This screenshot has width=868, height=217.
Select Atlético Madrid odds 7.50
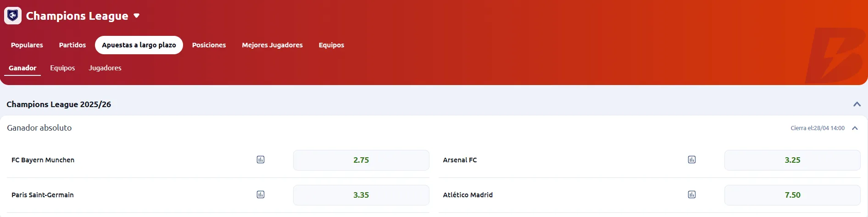point(792,195)
